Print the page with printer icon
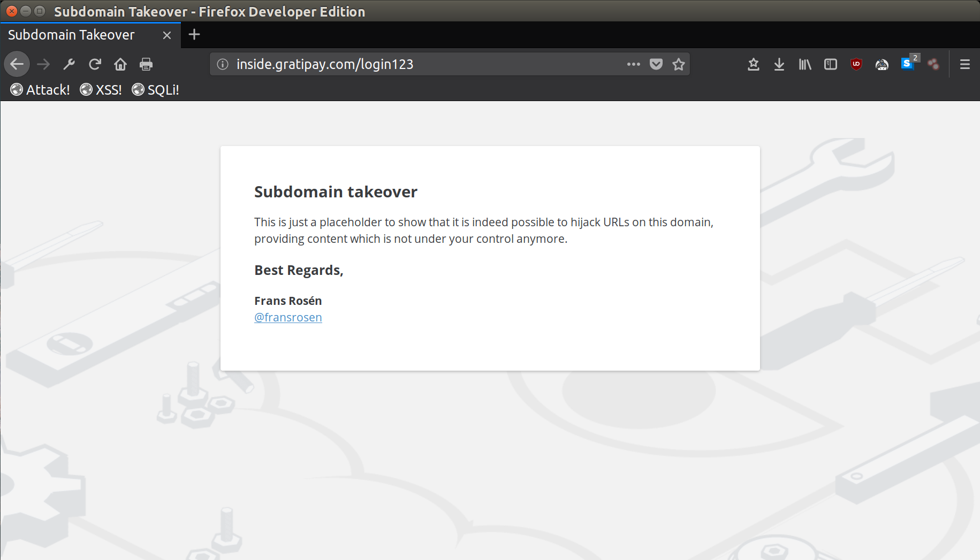This screenshot has height=560, width=980. [146, 64]
